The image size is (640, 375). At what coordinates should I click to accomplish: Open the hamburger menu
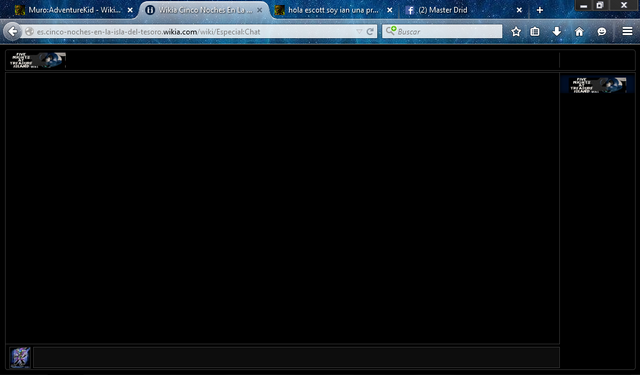point(627,31)
